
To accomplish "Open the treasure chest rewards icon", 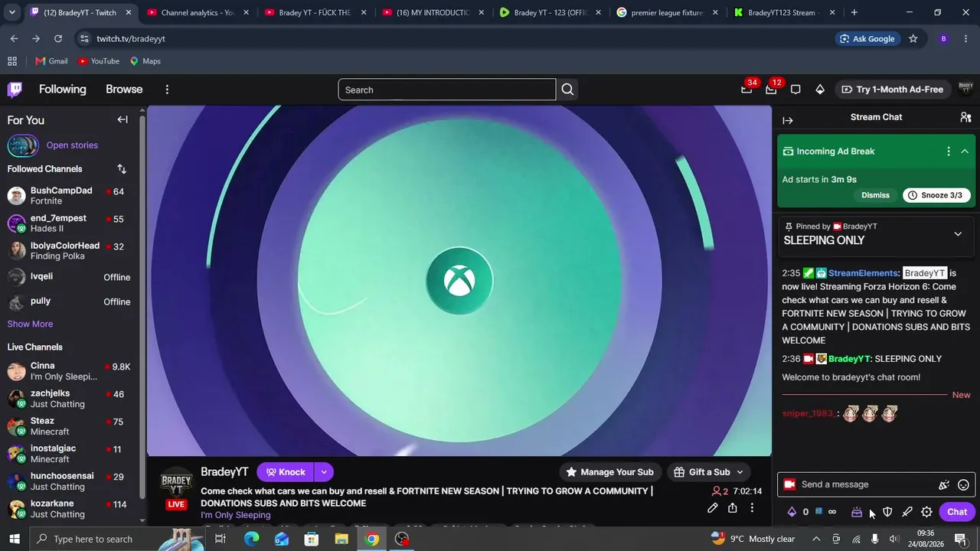I will click(857, 512).
